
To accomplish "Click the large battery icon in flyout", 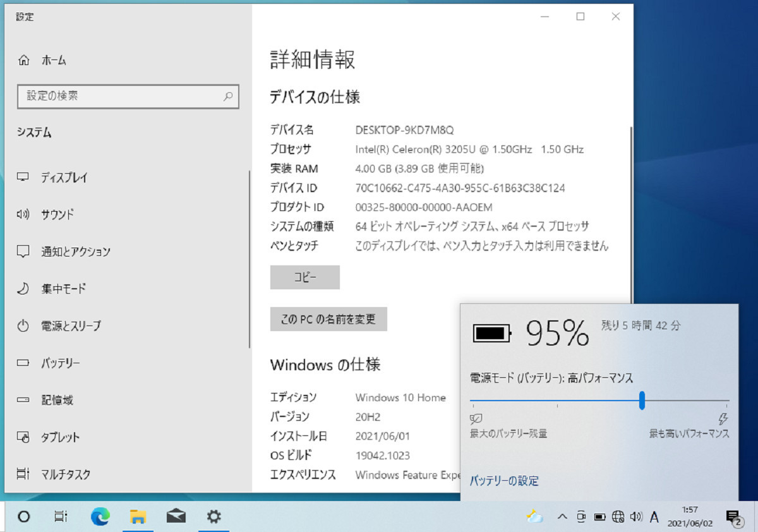I will tap(493, 332).
